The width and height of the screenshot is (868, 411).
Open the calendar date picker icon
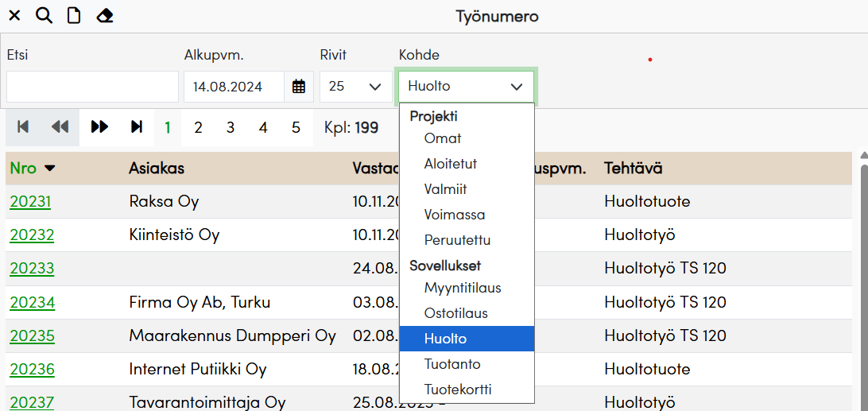click(x=299, y=87)
